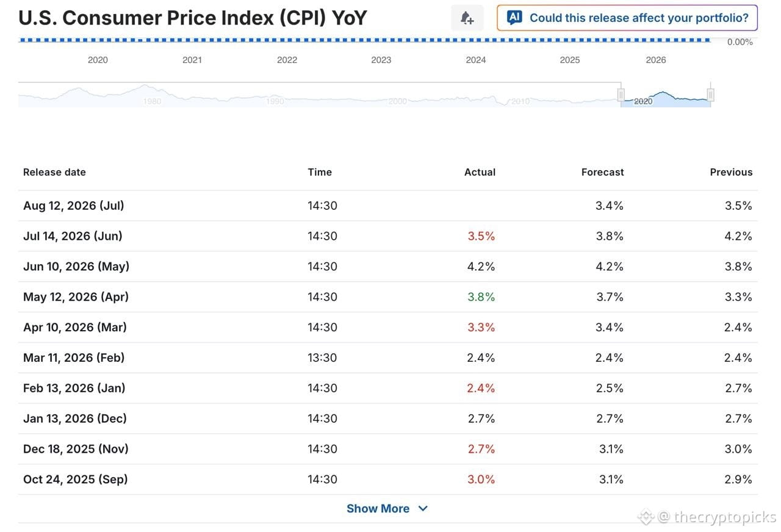Open 'Could this release affect your portfolio?' link
781x532 pixels.
tap(627, 18)
